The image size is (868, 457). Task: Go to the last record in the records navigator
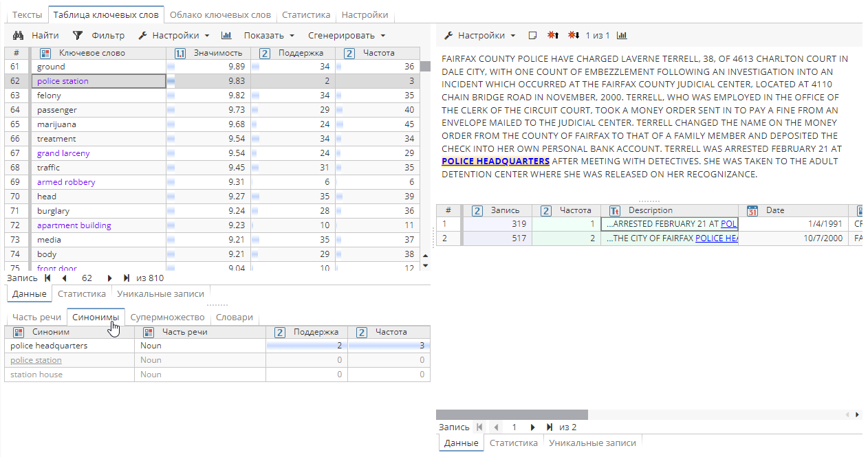click(x=550, y=427)
